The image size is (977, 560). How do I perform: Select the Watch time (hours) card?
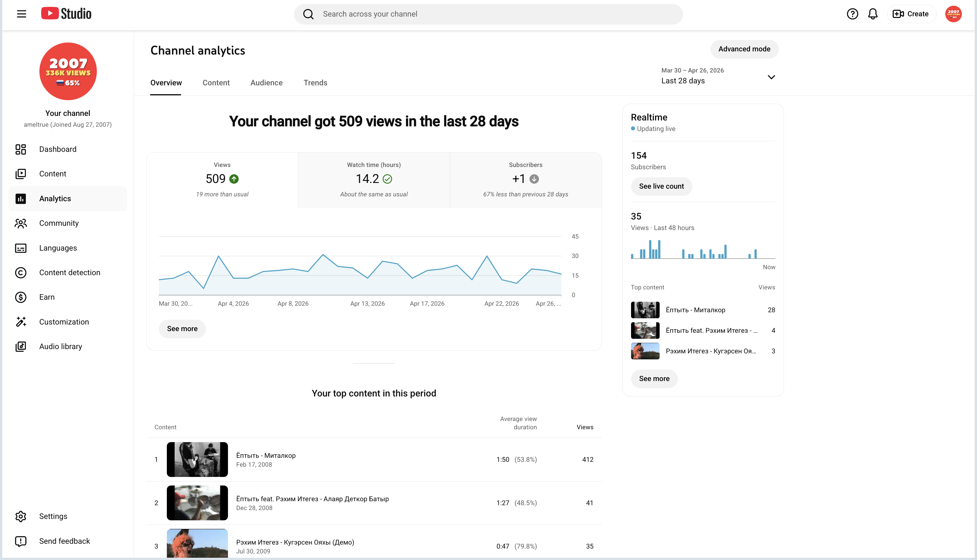374,180
